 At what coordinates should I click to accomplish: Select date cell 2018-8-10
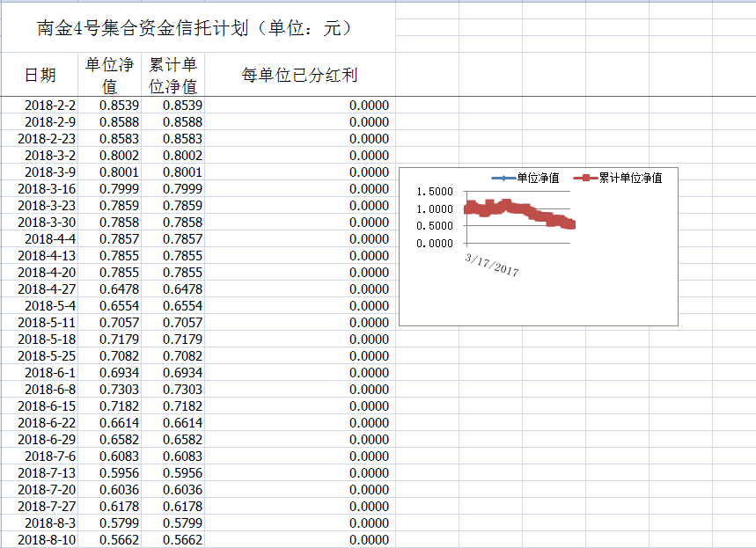point(40,540)
